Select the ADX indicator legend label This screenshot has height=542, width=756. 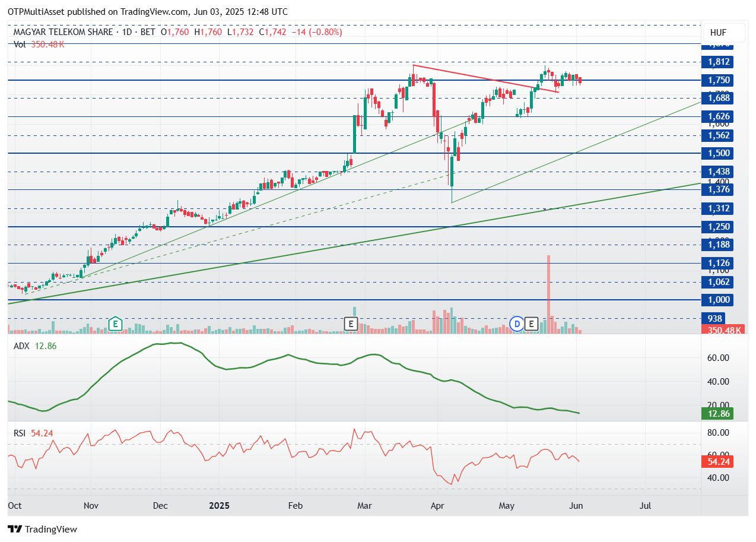click(x=22, y=346)
